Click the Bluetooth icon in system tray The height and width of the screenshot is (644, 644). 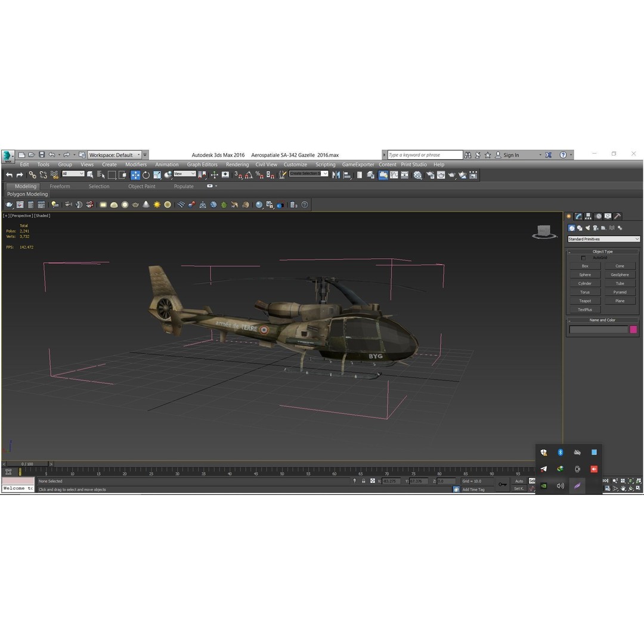point(560,452)
